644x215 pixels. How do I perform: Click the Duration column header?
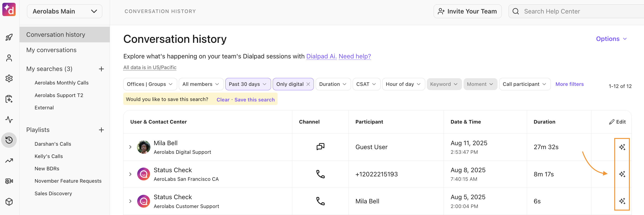(544, 122)
